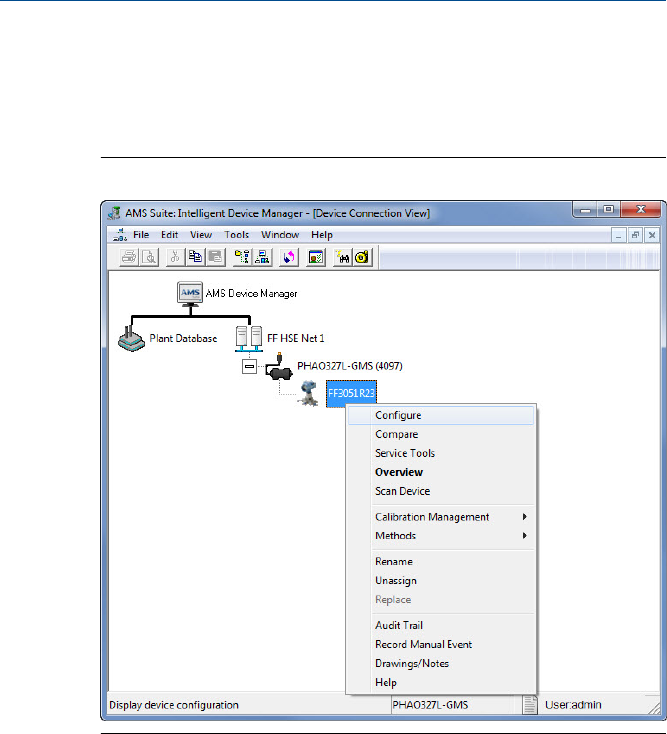Maximize the AMS Suite main window
The width and height of the screenshot is (667, 734).
(x=608, y=210)
